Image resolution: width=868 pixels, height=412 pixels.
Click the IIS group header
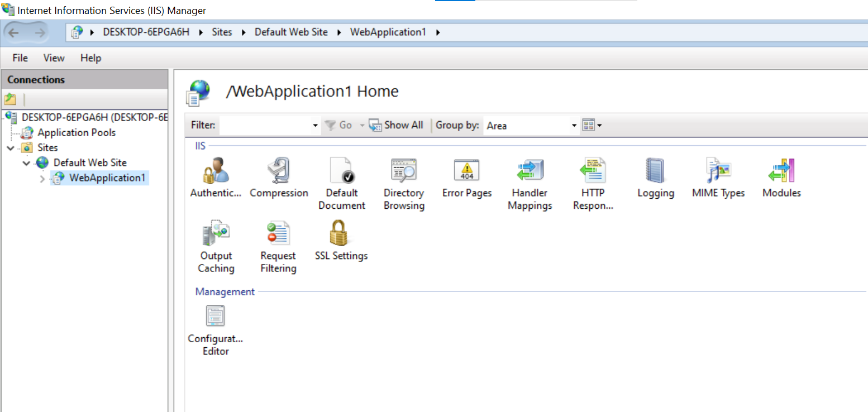200,146
